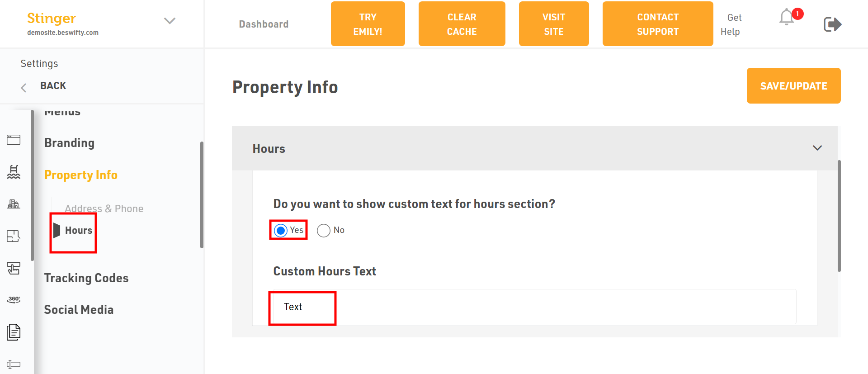Select the building icon in sidebar

pyautogui.click(x=14, y=204)
